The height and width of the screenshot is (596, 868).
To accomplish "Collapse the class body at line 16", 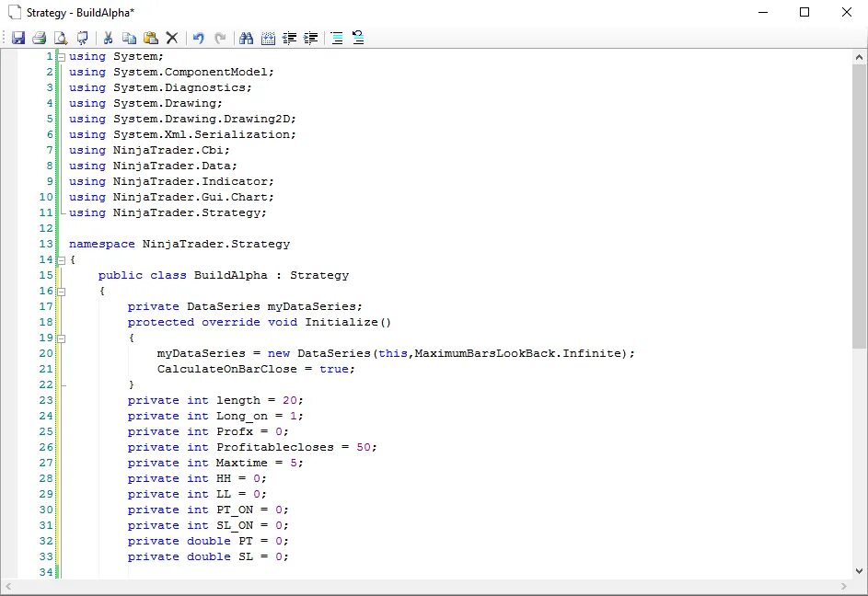I will [62, 292].
